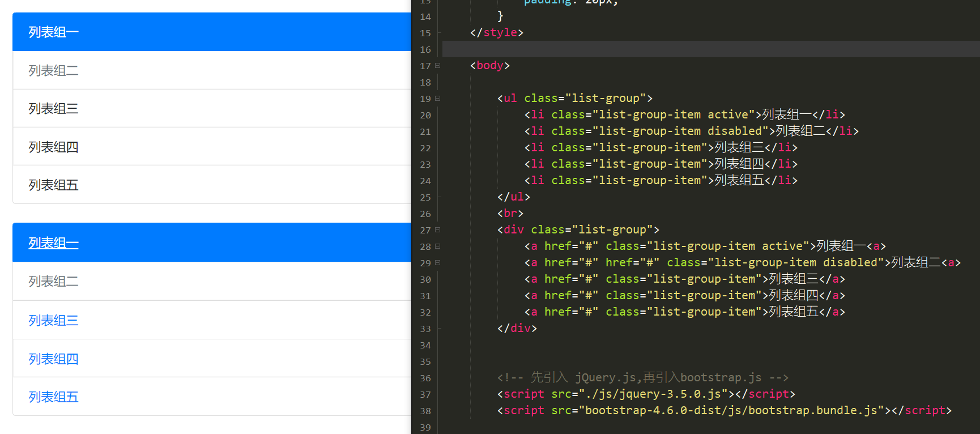
Task: Click the 列表组三 text on code line 22
Action: tap(739, 147)
